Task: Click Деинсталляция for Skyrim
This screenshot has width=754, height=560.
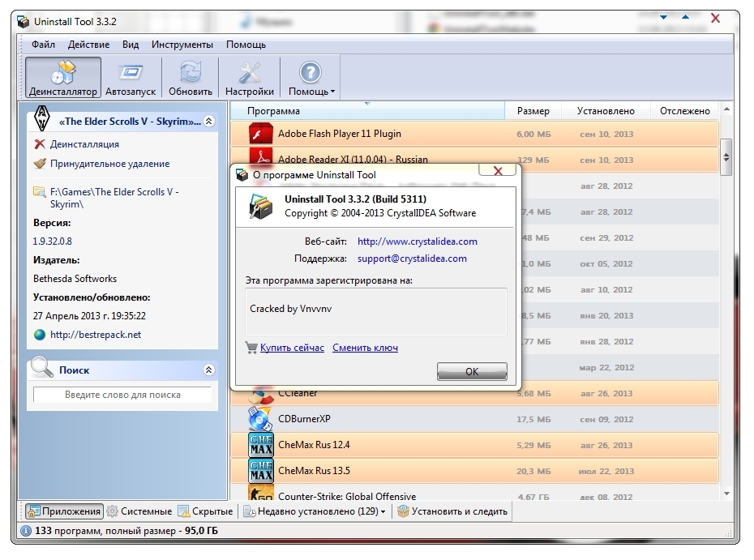Action: pos(84,144)
